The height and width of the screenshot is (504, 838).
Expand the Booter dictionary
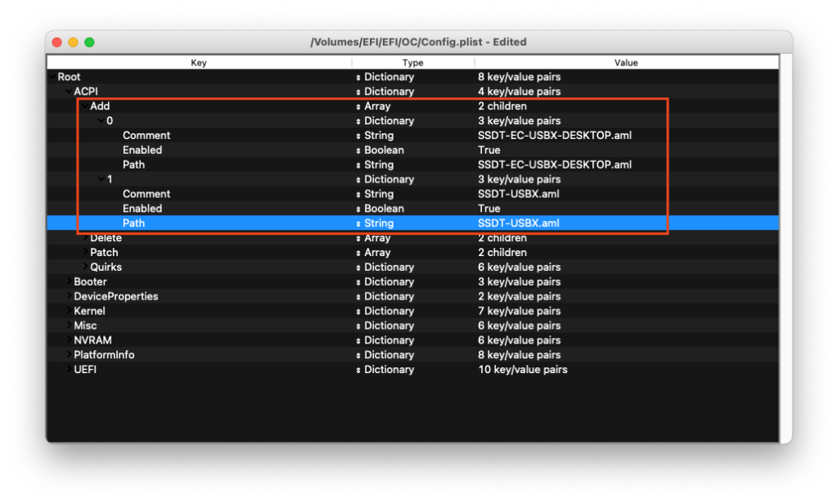[x=69, y=281]
